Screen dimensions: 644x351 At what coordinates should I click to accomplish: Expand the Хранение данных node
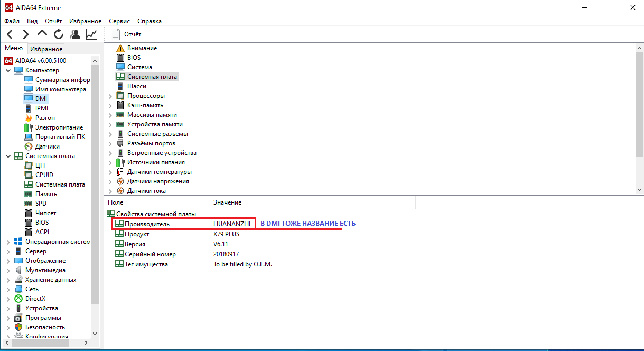click(x=8, y=280)
